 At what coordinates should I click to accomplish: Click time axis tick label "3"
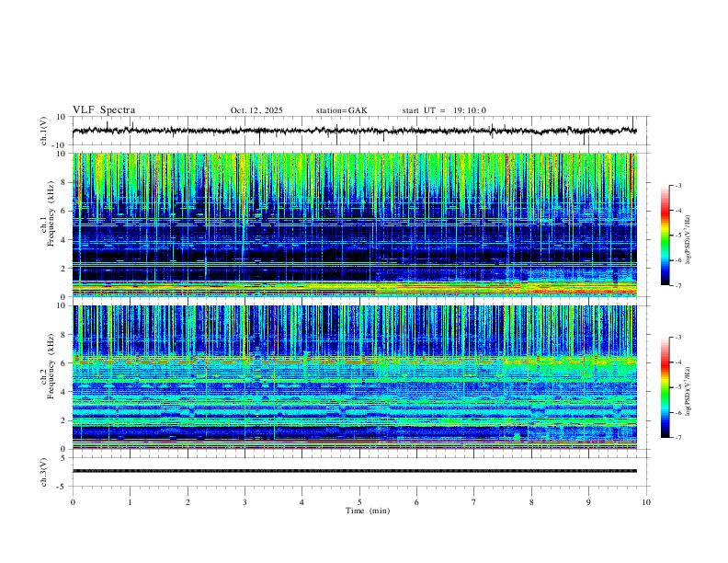(x=245, y=502)
